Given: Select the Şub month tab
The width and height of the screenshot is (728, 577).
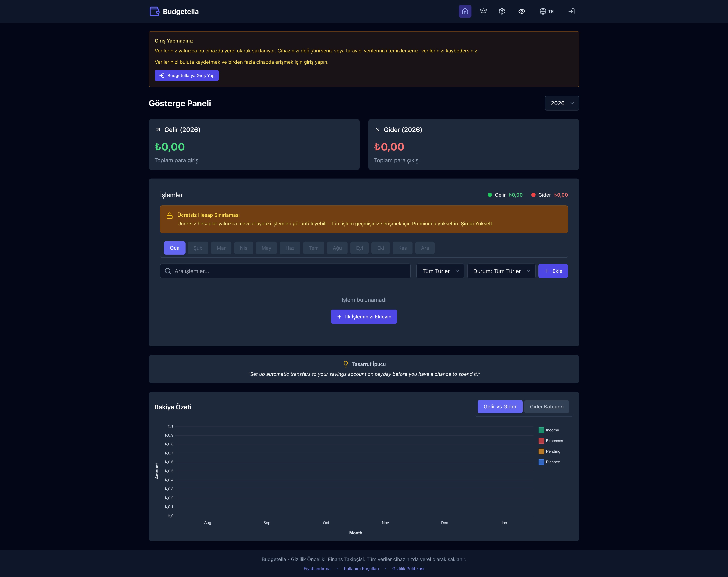Looking at the screenshot, I should click(x=198, y=248).
